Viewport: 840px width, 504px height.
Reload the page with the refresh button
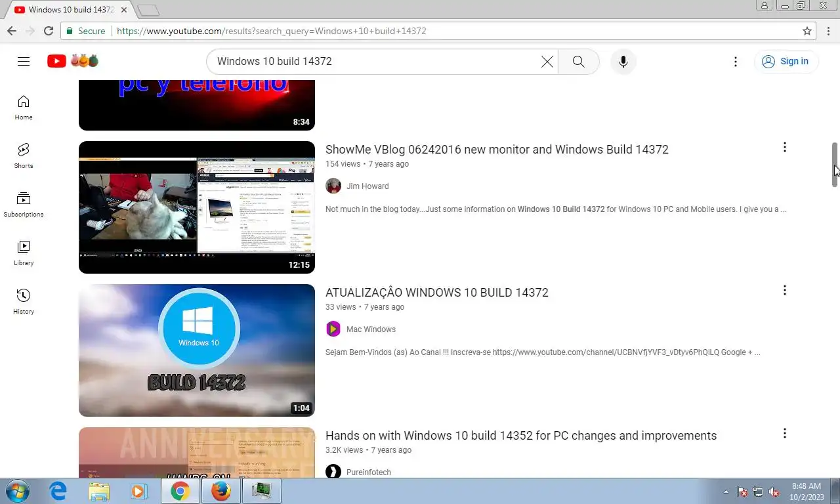[x=49, y=31]
